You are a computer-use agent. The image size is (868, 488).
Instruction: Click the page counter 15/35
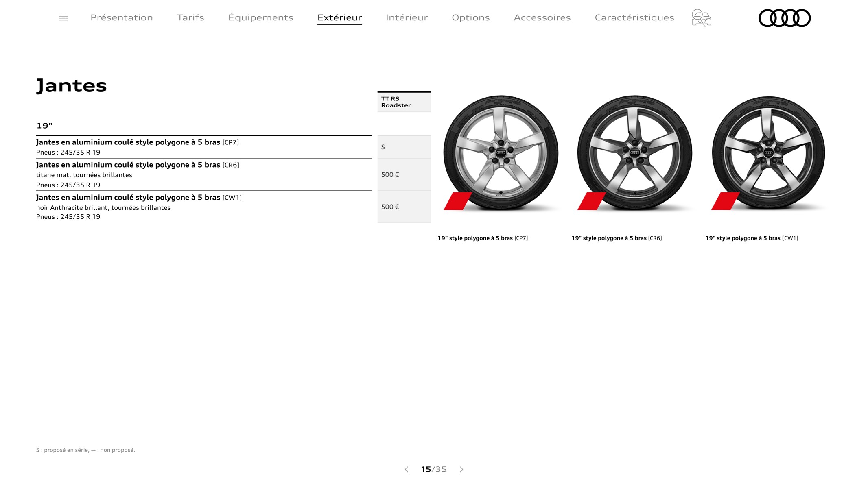pyautogui.click(x=434, y=469)
